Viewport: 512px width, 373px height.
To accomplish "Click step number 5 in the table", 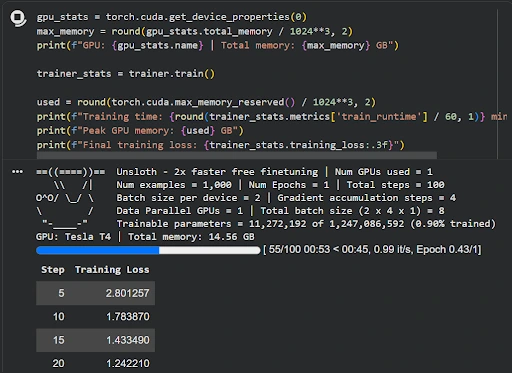I will 61,293.
